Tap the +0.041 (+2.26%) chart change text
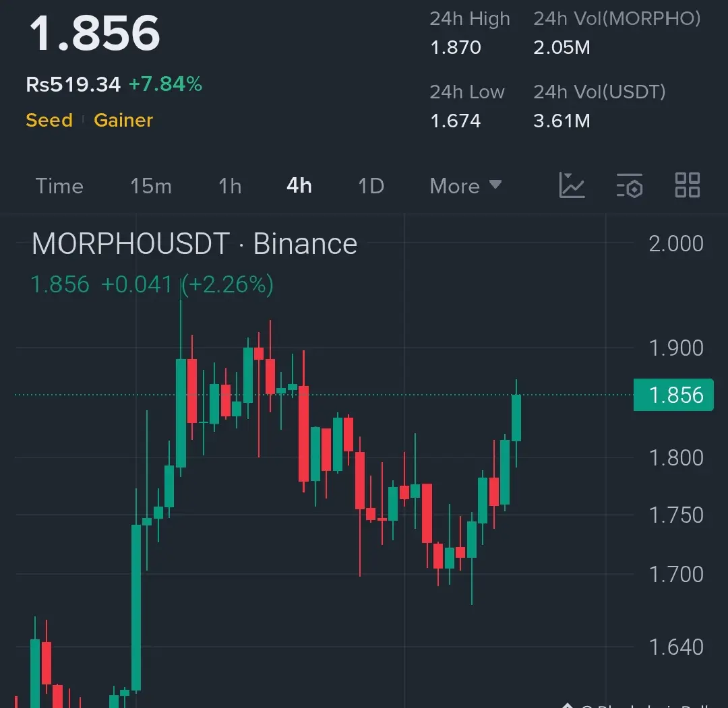 point(187,284)
